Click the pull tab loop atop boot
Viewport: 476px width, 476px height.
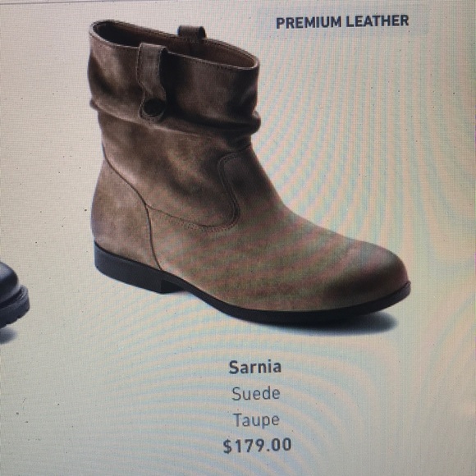pos(192,32)
